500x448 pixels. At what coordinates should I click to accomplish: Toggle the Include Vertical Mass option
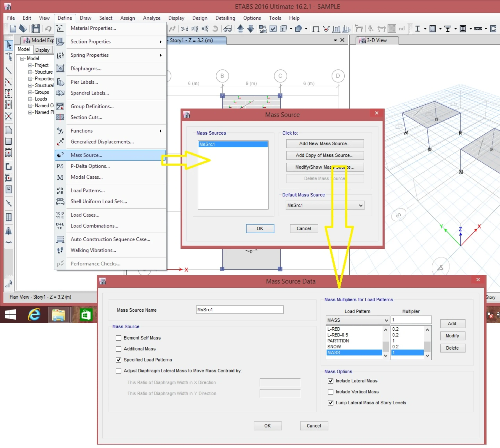tap(330, 392)
